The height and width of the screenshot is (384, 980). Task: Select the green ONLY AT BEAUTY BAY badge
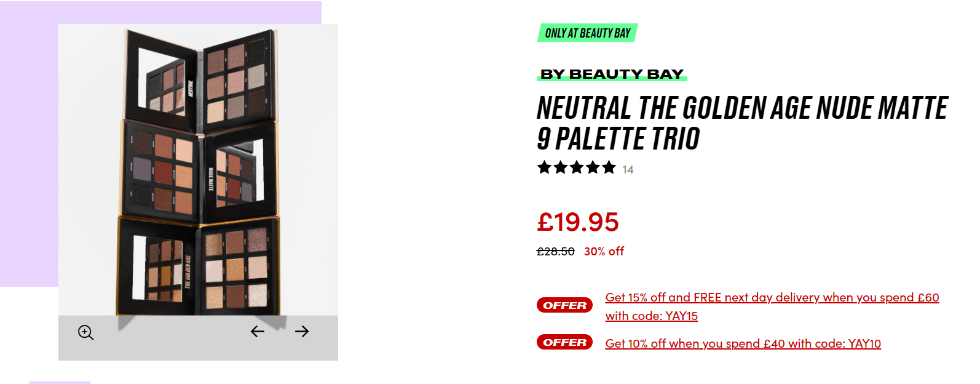click(588, 33)
